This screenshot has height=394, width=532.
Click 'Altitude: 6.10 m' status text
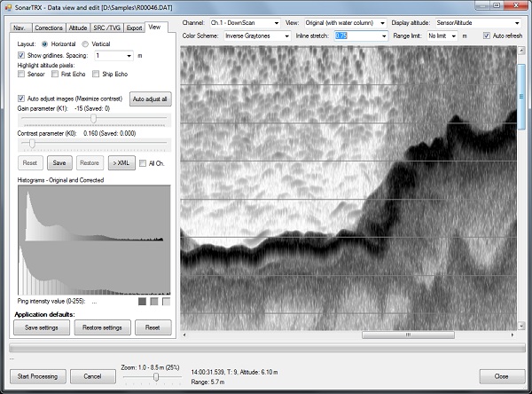[259, 373]
